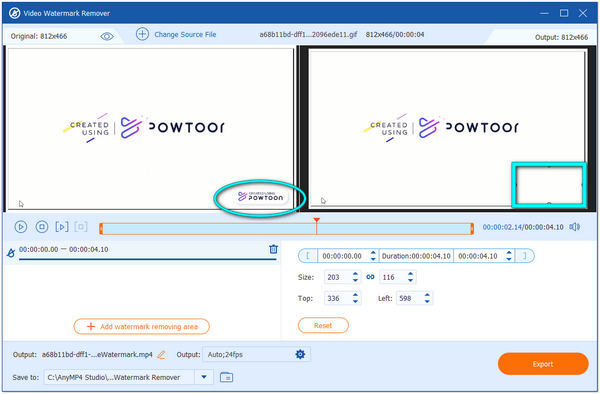
Task: Close the Video Watermark Remover window
Action: (x=583, y=13)
